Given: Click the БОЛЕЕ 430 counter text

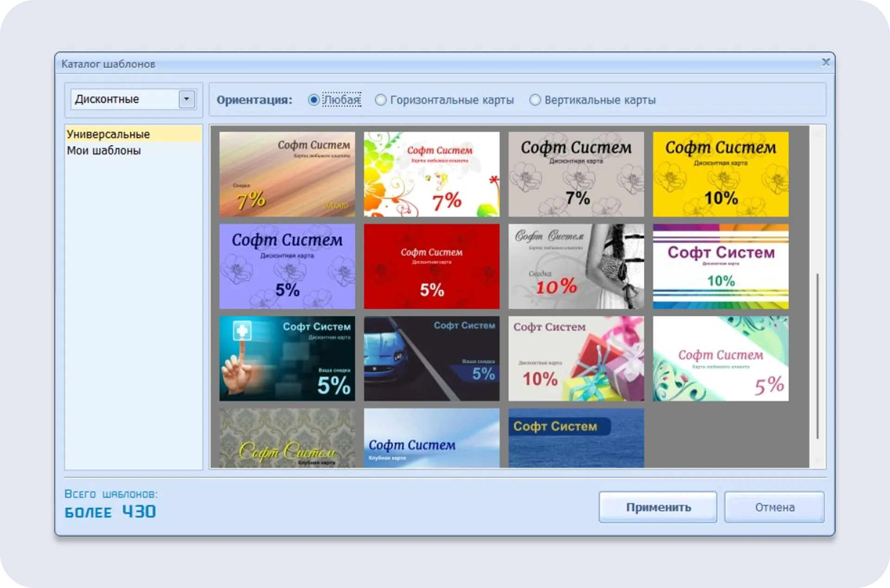Looking at the screenshot, I should pyautogui.click(x=110, y=512).
